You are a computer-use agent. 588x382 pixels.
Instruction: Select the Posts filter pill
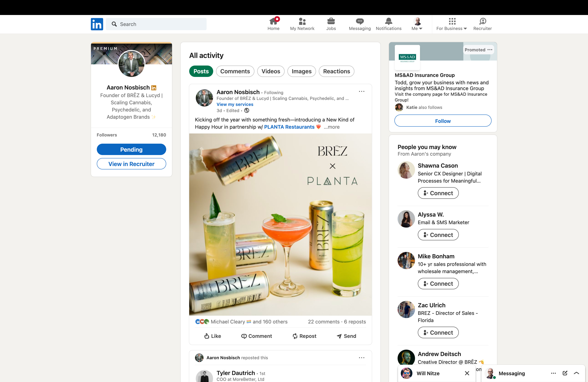click(201, 71)
